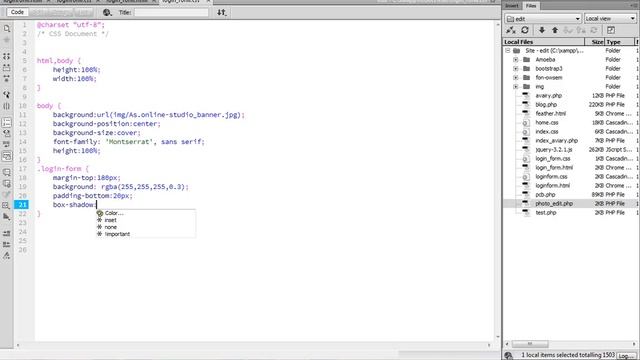Click the Collapse Selection icon
Screen dimensions: 640x360
[x=7, y=67]
